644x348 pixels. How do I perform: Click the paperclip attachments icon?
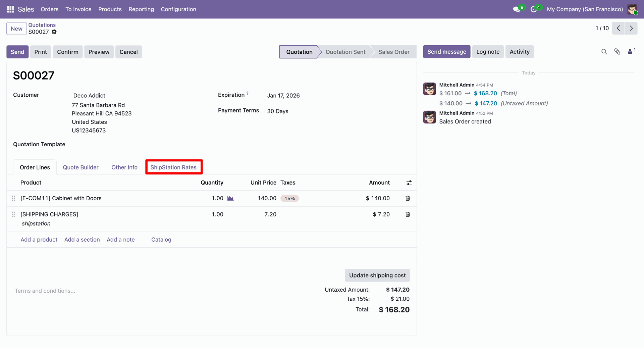(x=617, y=52)
